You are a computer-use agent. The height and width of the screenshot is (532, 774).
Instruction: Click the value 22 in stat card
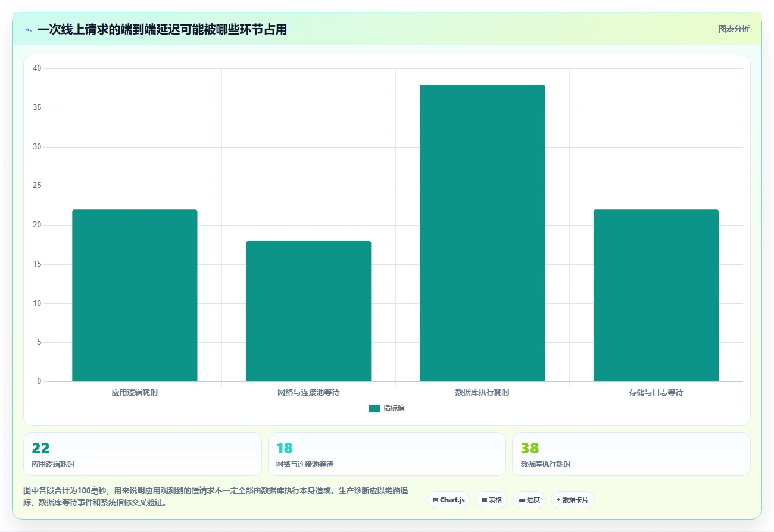(40, 448)
